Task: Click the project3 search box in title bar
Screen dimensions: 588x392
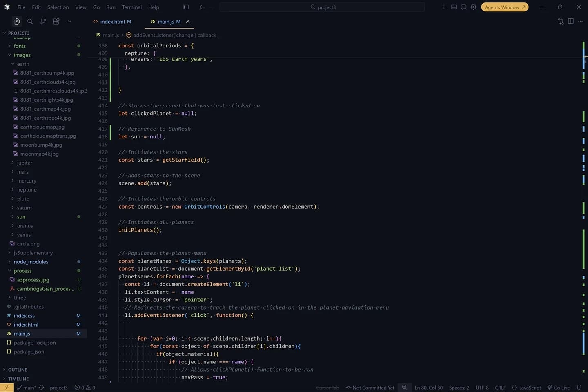Action: [322, 7]
